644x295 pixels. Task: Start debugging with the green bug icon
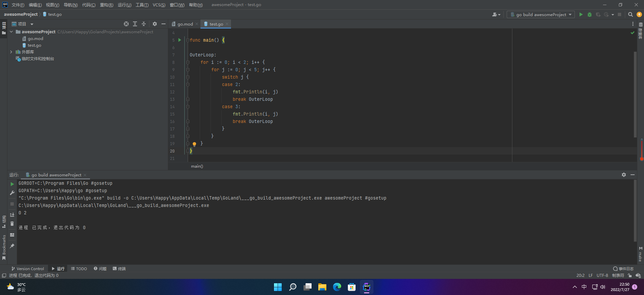[x=590, y=14]
